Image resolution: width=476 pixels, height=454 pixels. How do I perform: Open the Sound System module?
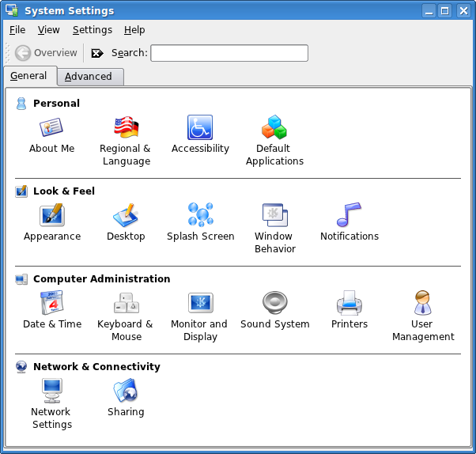pos(274,310)
